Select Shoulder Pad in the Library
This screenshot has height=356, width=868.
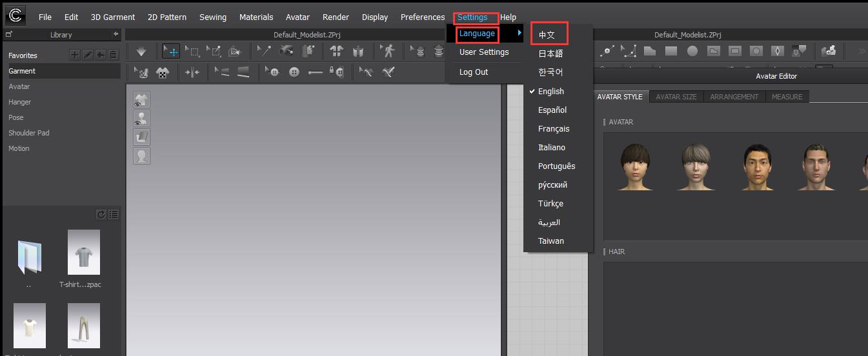[x=29, y=133]
